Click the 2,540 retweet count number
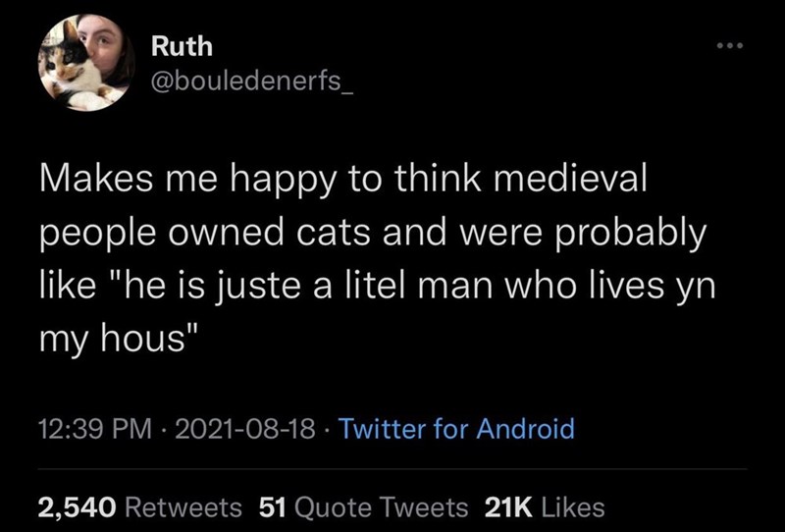Viewport: 785px width, 532px height. (x=79, y=507)
